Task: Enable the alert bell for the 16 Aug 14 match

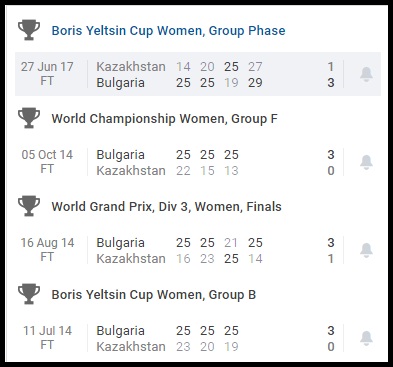Action: tap(366, 250)
